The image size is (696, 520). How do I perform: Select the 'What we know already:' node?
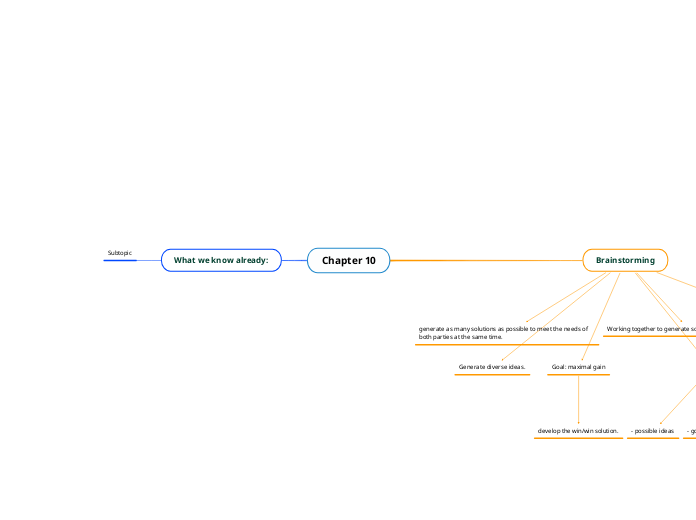(x=221, y=260)
